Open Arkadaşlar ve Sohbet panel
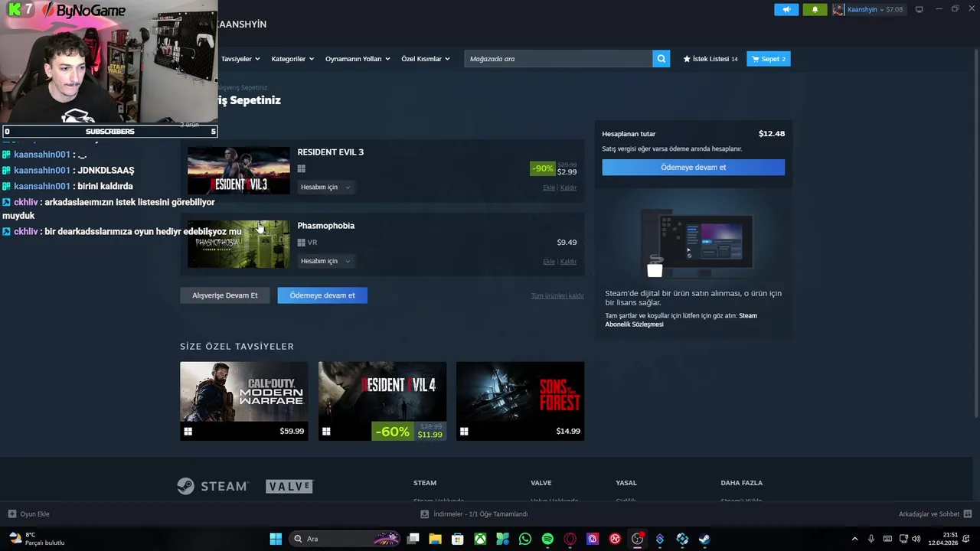The image size is (980, 551). tap(935, 514)
